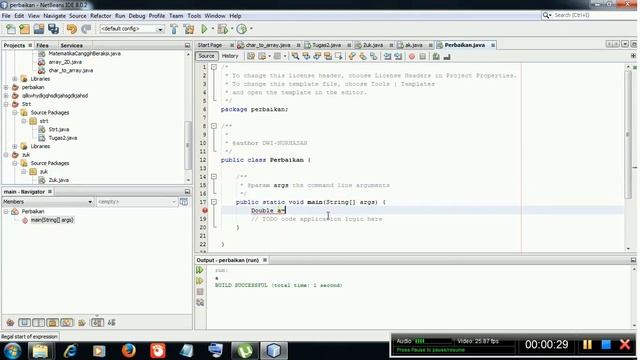Collapse main method fold on line 17
The width and height of the screenshot is (640, 360).
click(213, 202)
